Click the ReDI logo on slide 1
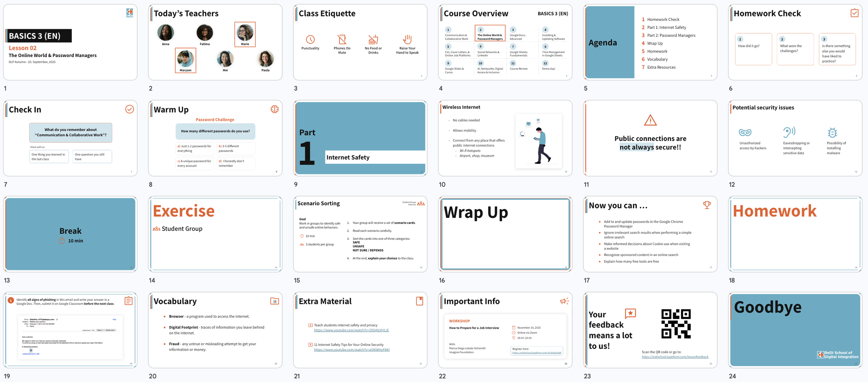The height and width of the screenshot is (382, 868). [130, 13]
